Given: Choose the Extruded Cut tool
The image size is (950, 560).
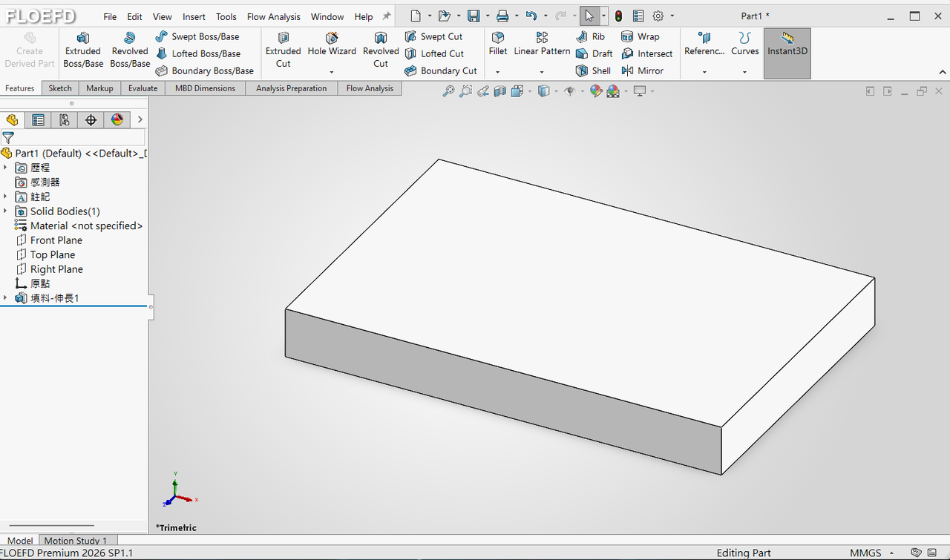Looking at the screenshot, I should [284, 50].
